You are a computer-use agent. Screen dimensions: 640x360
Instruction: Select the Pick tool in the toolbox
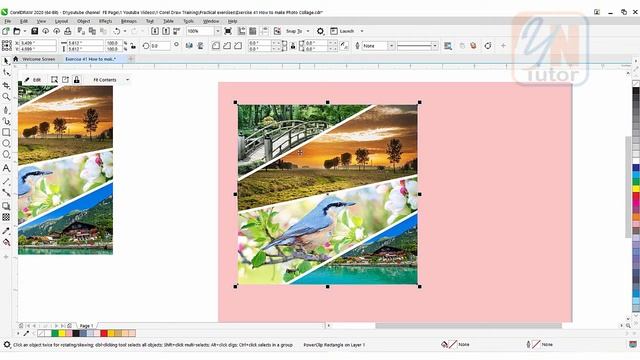pyautogui.click(x=6, y=61)
